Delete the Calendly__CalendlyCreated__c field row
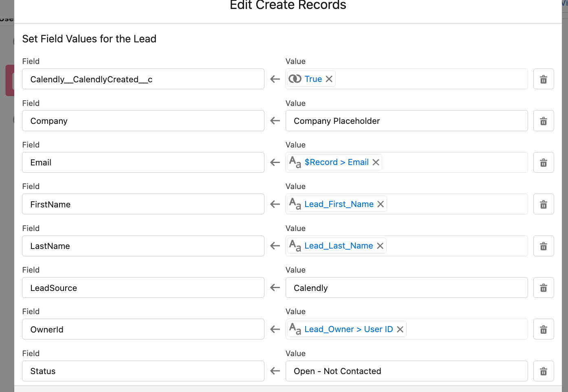Screen dimensions: 568x392 (x=543, y=79)
